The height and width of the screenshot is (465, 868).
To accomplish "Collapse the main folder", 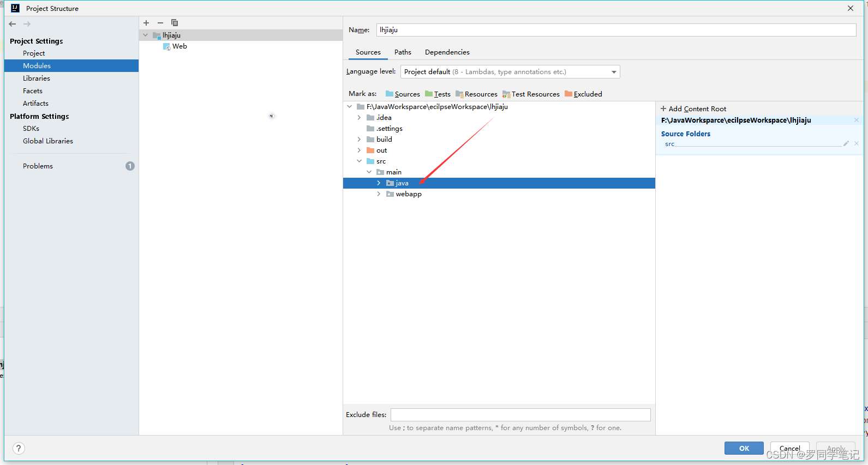I will (369, 172).
